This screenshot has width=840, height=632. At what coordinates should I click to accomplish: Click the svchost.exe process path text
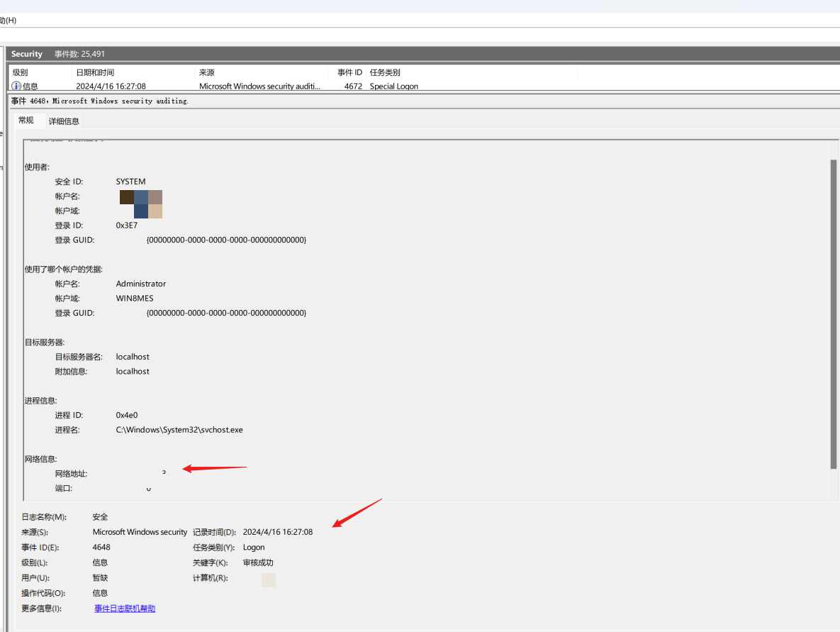pyautogui.click(x=179, y=430)
